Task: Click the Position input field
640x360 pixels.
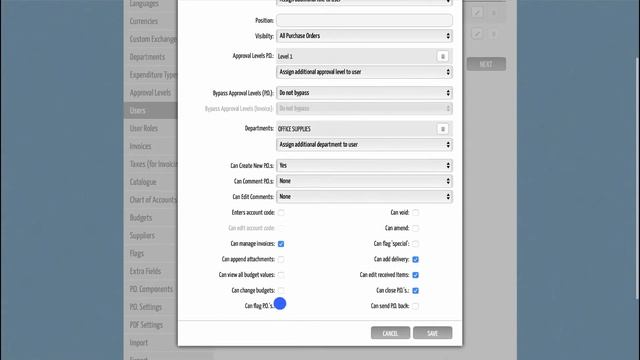Action: 364,20
